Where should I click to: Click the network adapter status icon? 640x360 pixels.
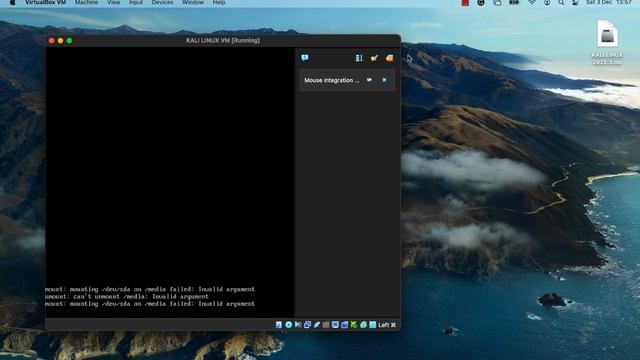coord(307,324)
